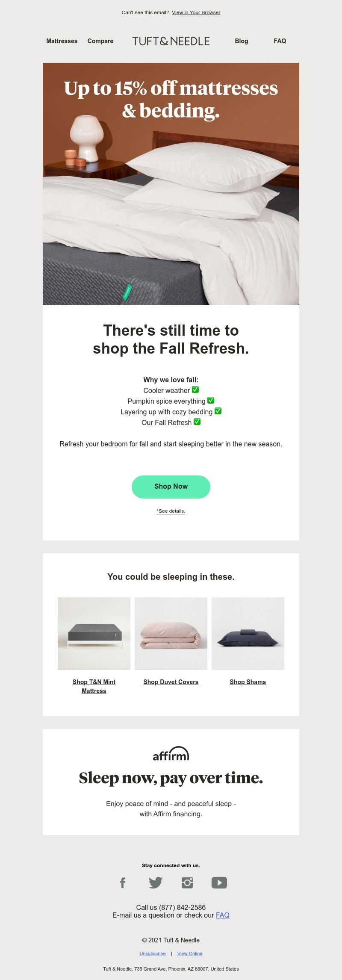Follow the Shop Duvet Covers link
This screenshot has height=980, width=342.
pyautogui.click(x=171, y=682)
